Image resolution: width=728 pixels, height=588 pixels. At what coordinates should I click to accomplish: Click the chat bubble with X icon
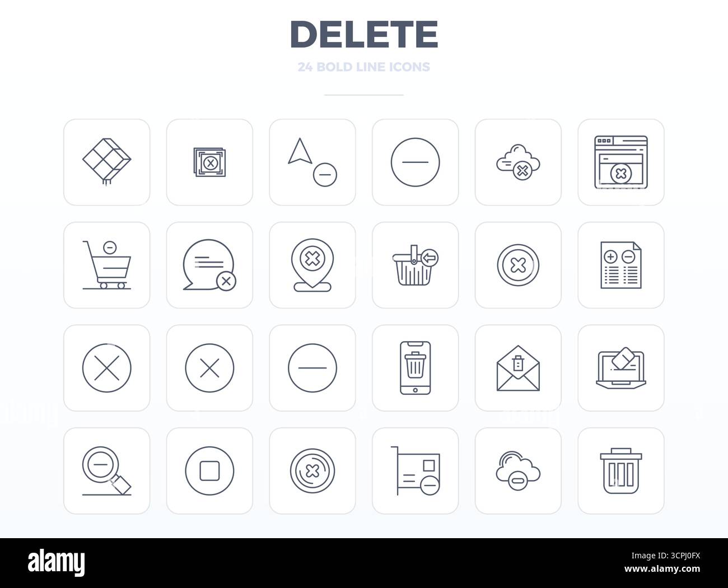pyautogui.click(x=209, y=265)
